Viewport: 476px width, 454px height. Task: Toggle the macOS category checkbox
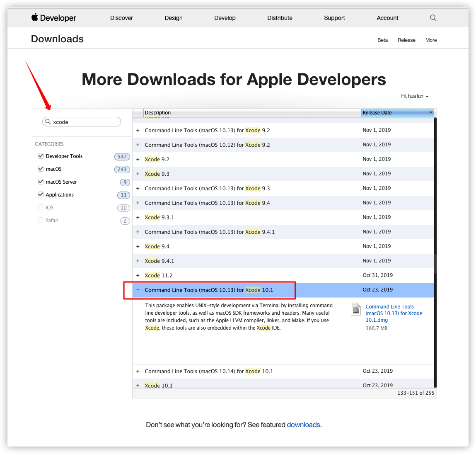pos(41,169)
